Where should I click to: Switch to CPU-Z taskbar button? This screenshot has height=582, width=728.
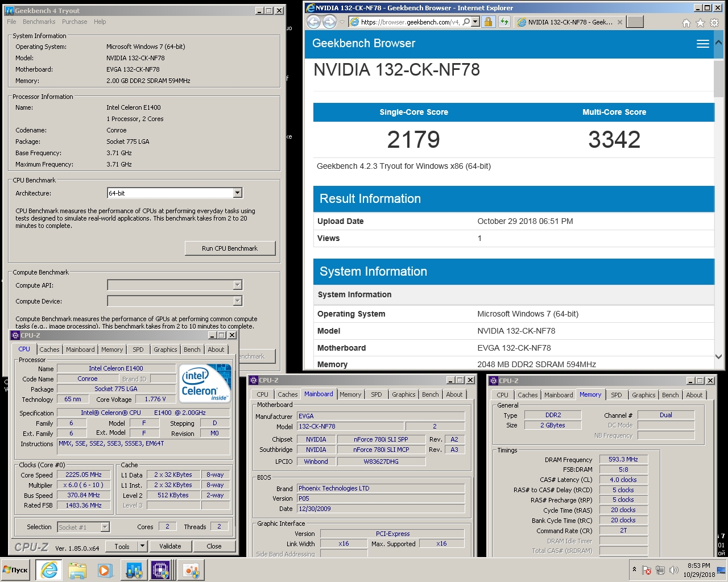point(160,570)
